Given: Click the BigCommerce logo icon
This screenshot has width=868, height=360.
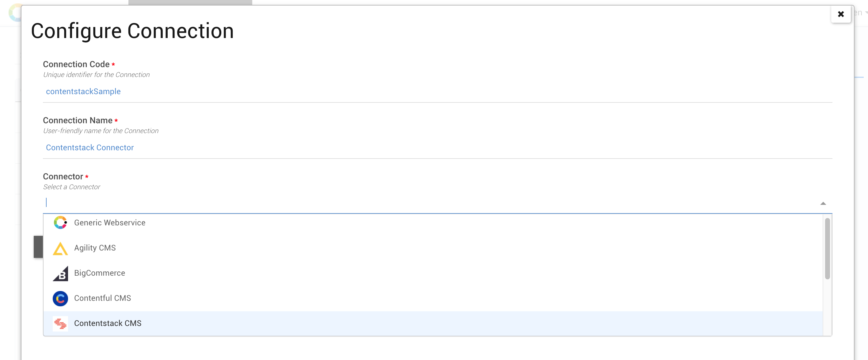Looking at the screenshot, I should coord(60,273).
